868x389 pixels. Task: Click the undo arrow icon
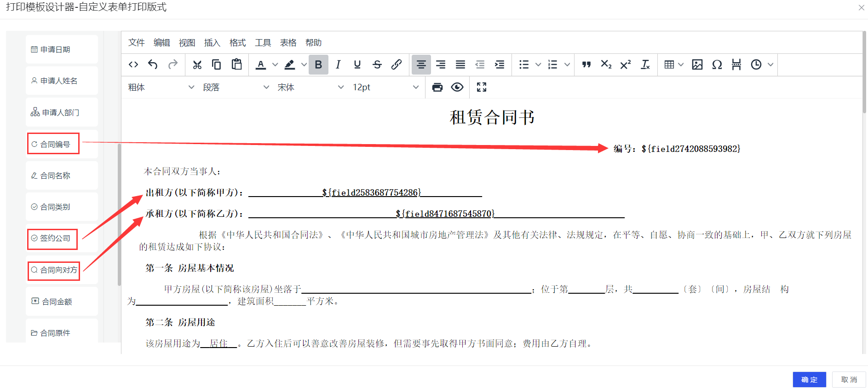tap(153, 65)
